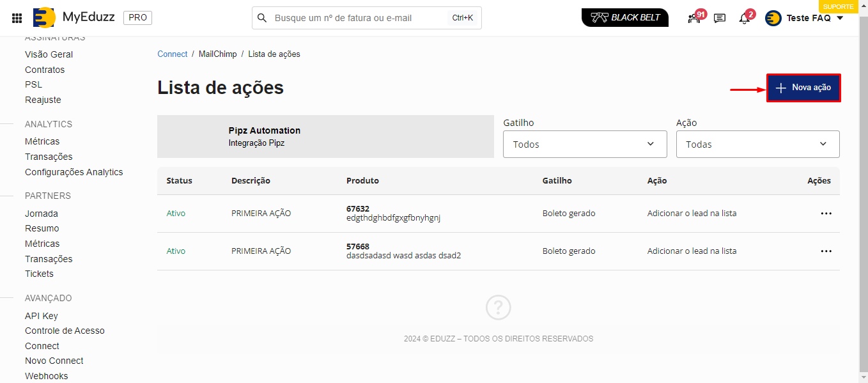Click the yellow Suporte tab
The height and width of the screenshot is (383, 868).
(x=837, y=6)
